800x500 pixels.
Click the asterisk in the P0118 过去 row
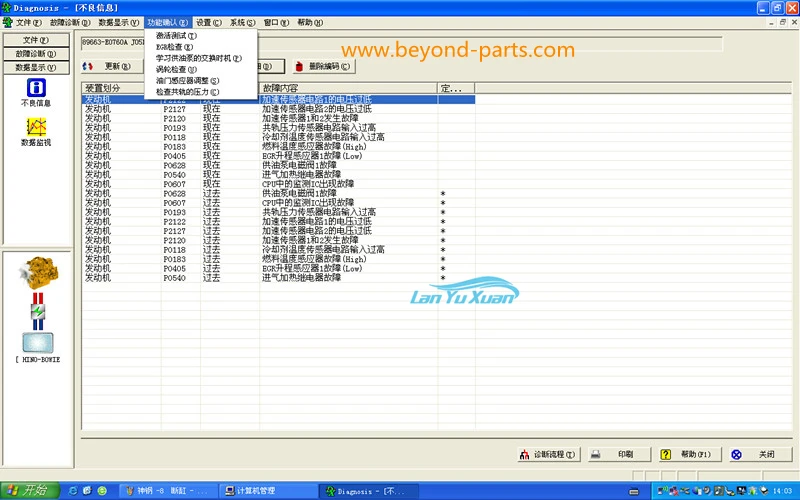[443, 250]
